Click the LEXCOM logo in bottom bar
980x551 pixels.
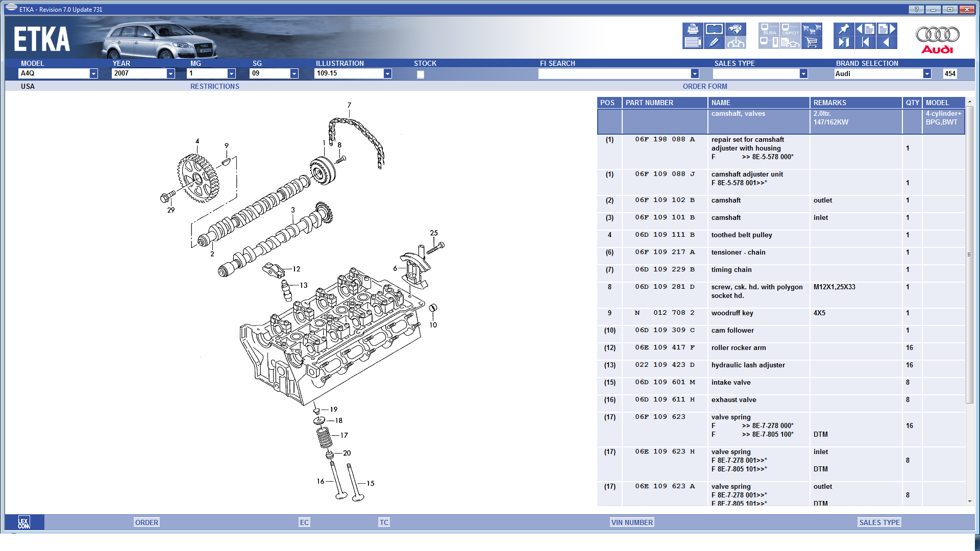24,522
